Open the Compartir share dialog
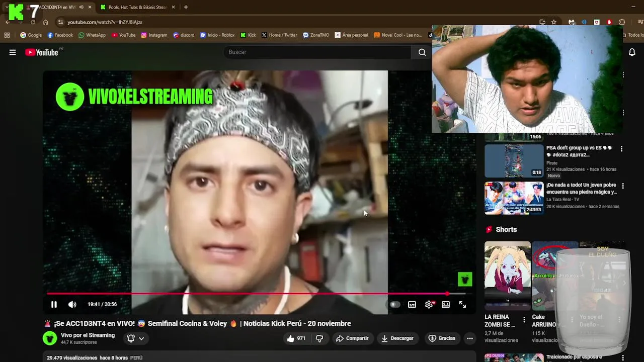This screenshot has width=644, height=362. 352,338
